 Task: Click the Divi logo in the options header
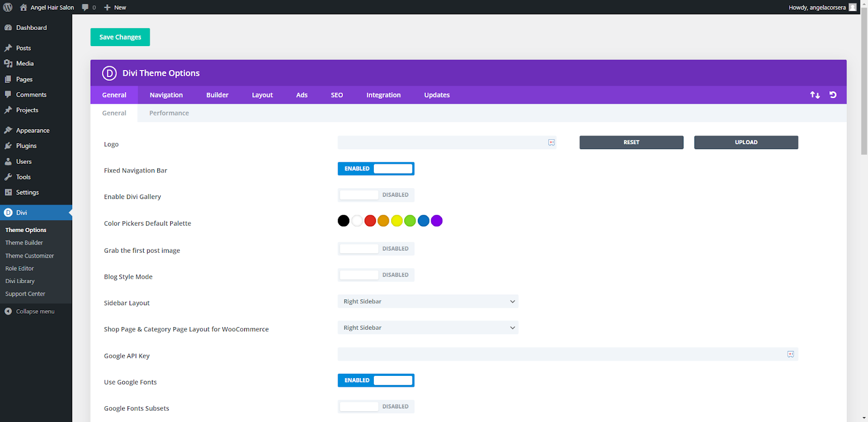[x=109, y=73]
